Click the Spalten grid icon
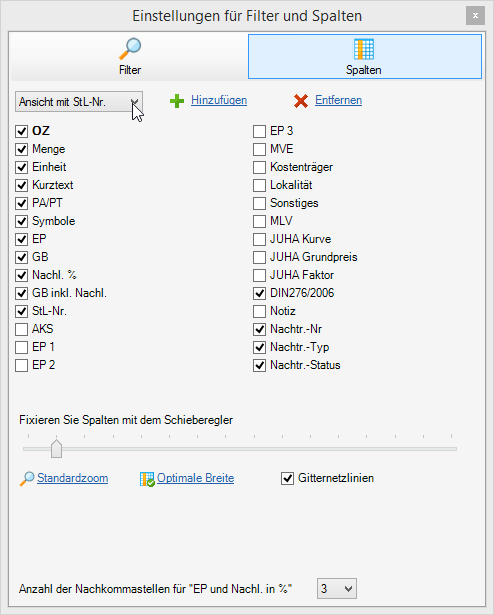This screenshot has width=494, height=615. coord(364,49)
